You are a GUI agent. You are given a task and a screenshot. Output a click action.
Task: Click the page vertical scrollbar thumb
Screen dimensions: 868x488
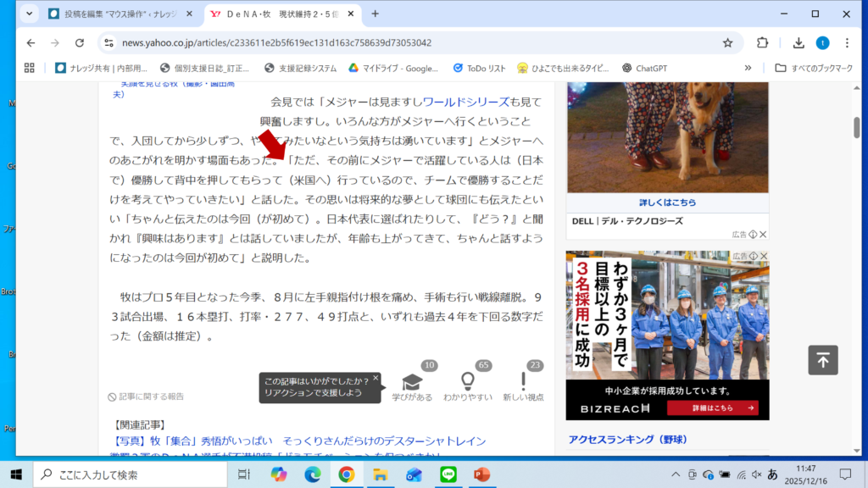pos(856,127)
